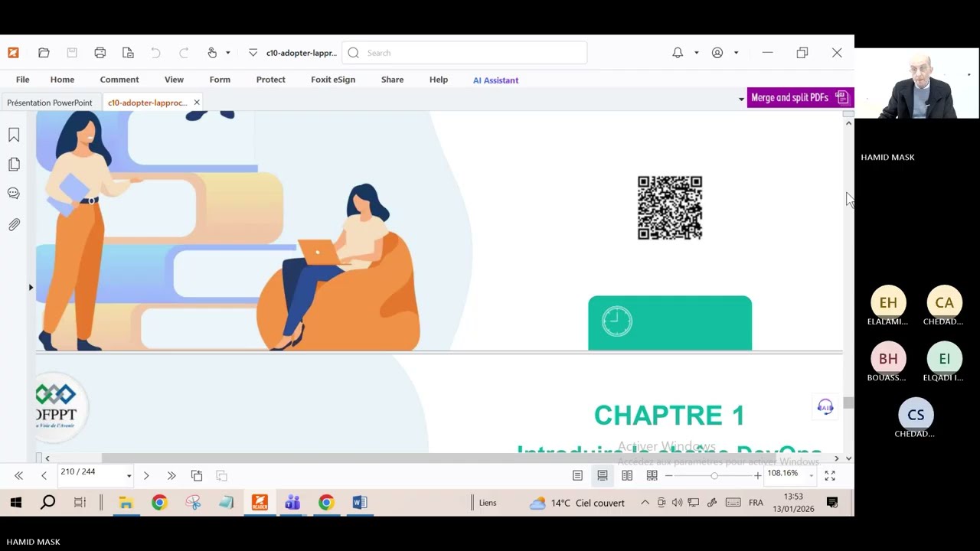
Task: Open the notifications bell
Action: click(x=678, y=53)
